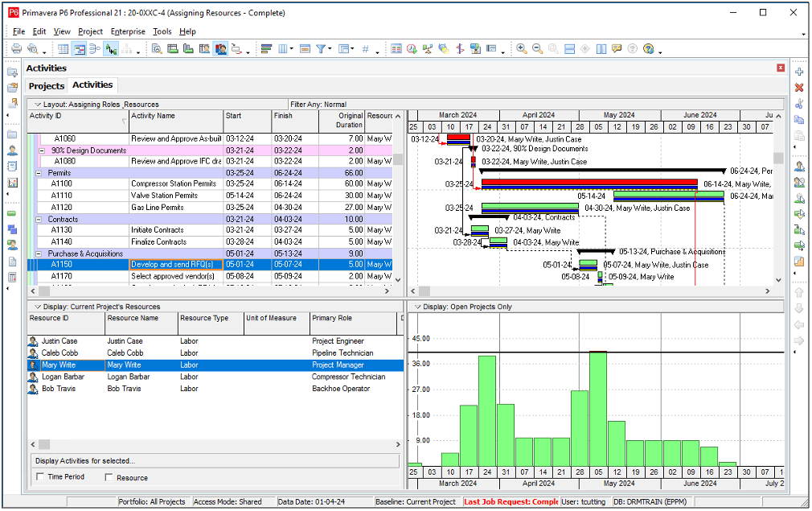Sort by Activity Name column header
This screenshot has height=511, width=812.
click(176, 122)
